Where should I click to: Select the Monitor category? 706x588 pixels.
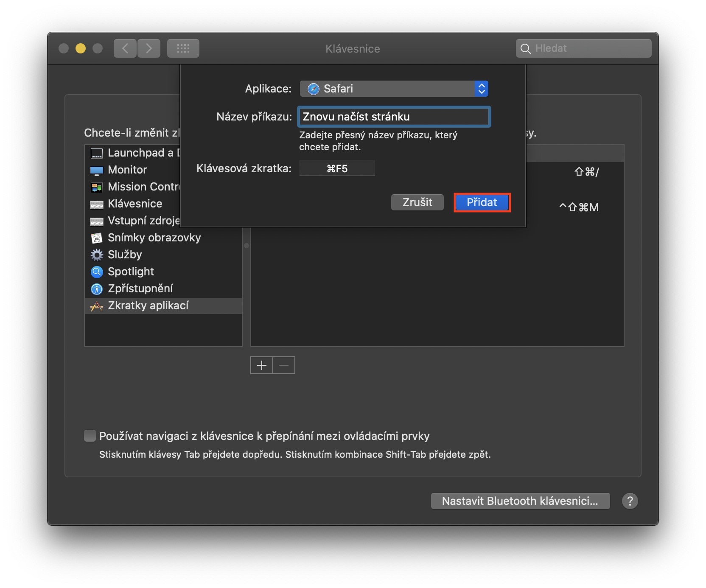(132, 170)
